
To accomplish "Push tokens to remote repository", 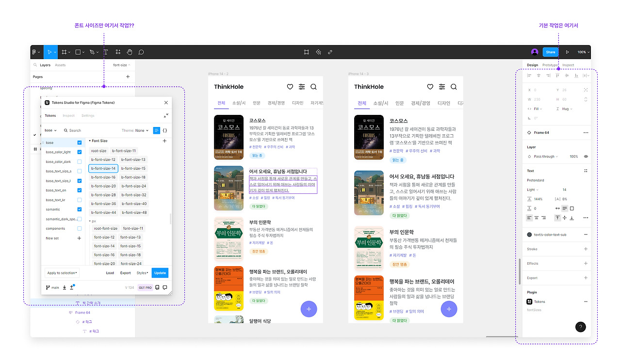I will point(72,287).
